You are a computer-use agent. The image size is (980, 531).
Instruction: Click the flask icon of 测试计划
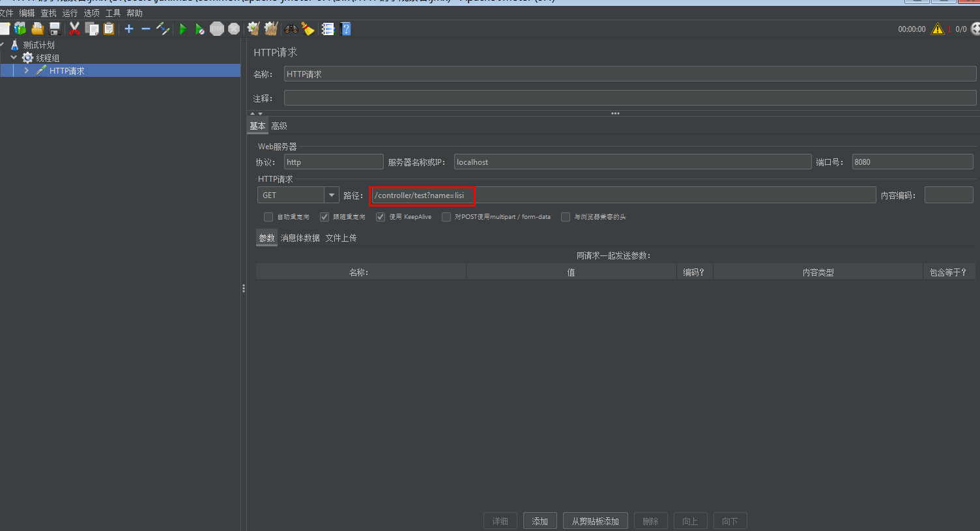15,45
